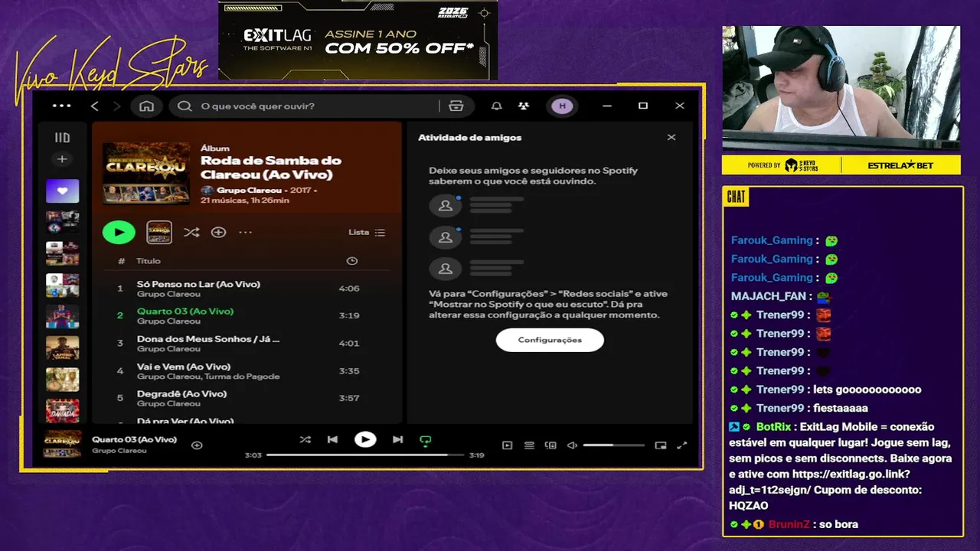Sort tracks by 'Título' column header
Screen dimensions: 980x551
pyautogui.click(x=149, y=261)
